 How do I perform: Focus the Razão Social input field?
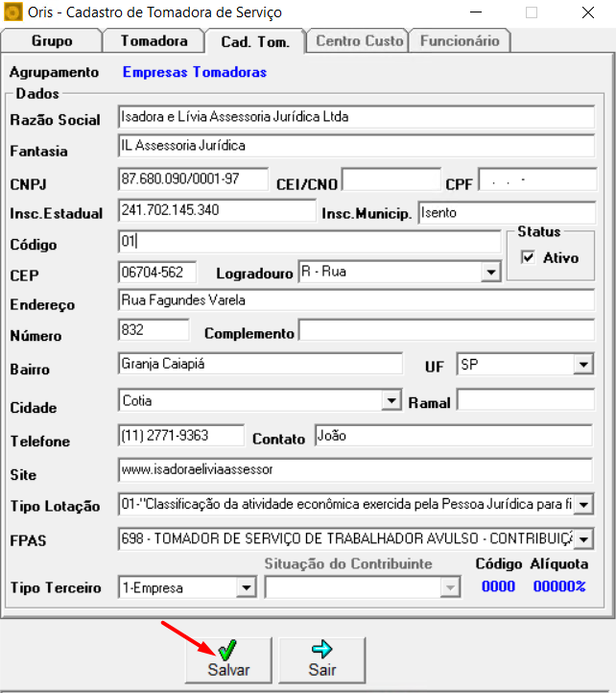coord(356,117)
